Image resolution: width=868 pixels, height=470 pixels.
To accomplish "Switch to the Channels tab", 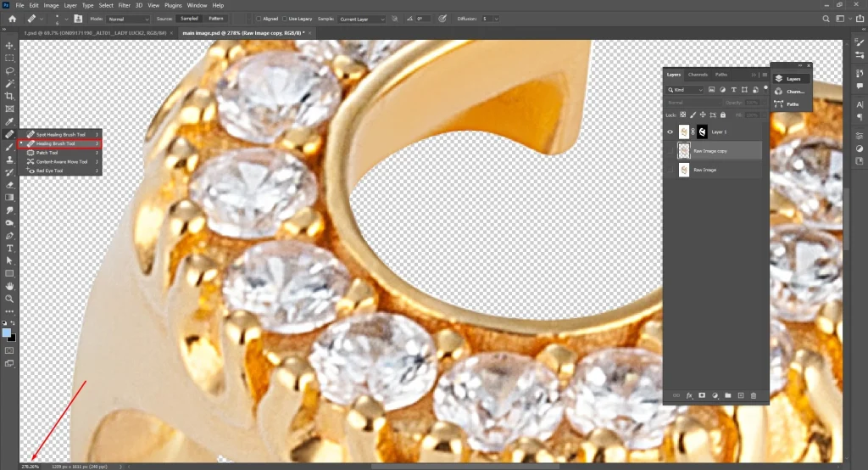I will tap(698, 75).
